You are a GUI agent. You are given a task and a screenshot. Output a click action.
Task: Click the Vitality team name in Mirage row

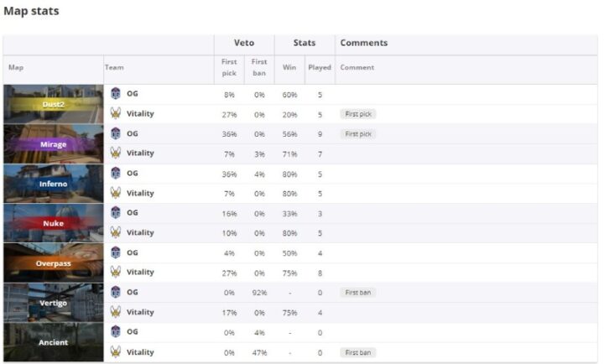click(140, 153)
